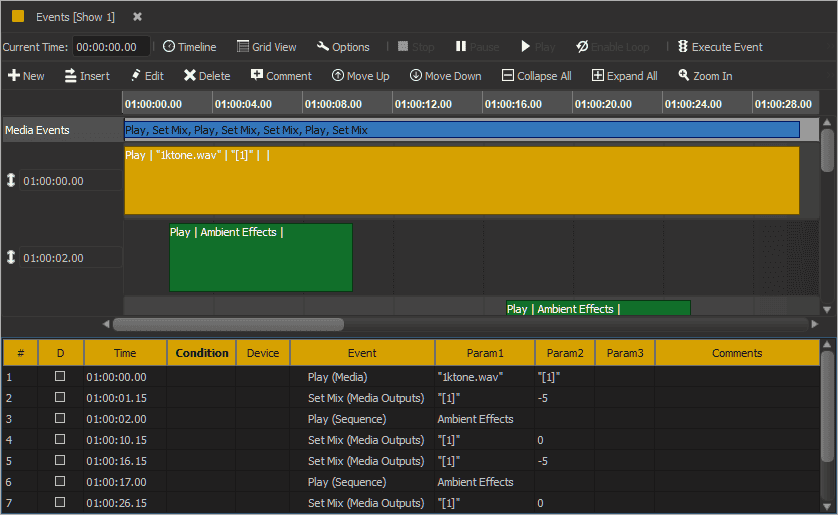Click the Execute Event button
This screenshot has height=515, width=838.
coord(720,47)
